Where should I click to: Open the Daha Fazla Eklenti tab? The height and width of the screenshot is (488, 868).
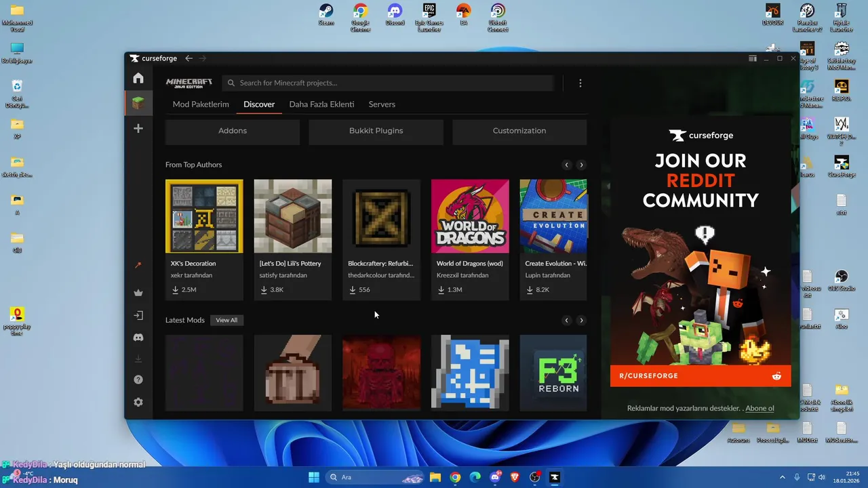pos(321,104)
